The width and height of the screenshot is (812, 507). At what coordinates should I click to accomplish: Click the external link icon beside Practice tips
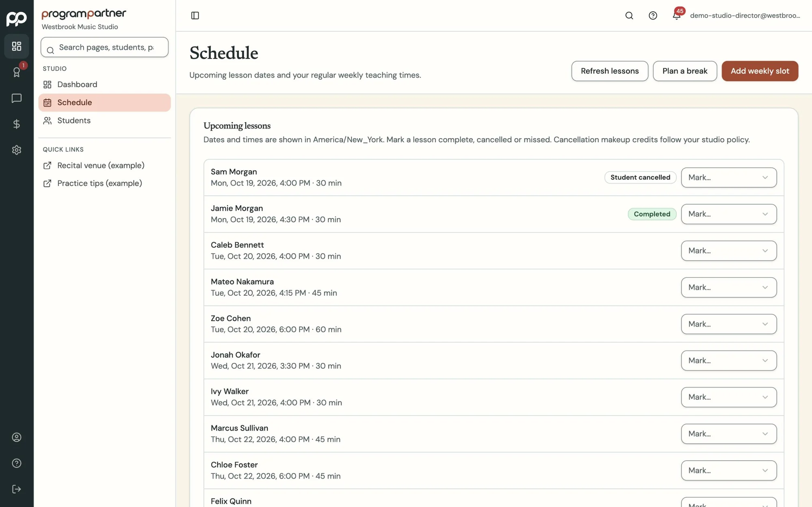point(48,183)
